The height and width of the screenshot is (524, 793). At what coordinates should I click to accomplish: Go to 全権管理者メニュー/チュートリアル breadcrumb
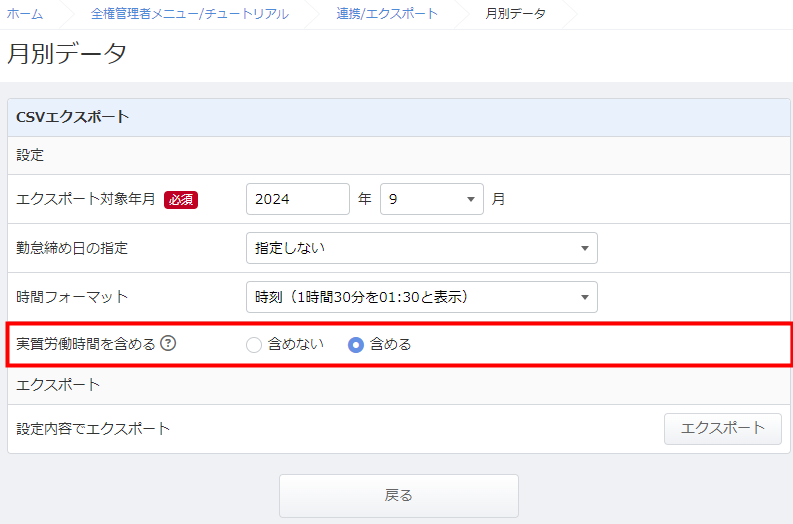(x=190, y=14)
